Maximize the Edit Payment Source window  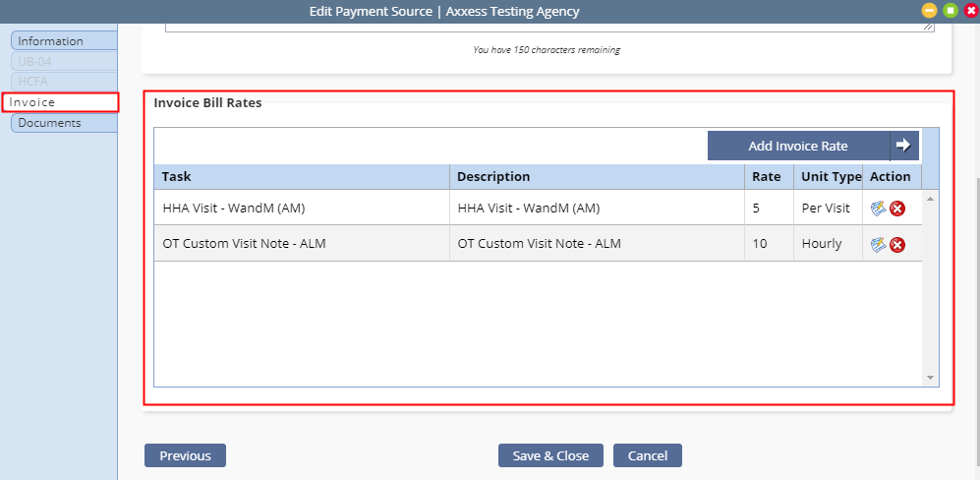(951, 11)
